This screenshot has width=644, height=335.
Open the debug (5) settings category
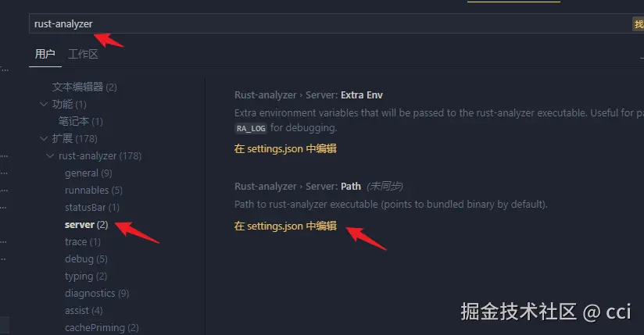click(x=86, y=259)
